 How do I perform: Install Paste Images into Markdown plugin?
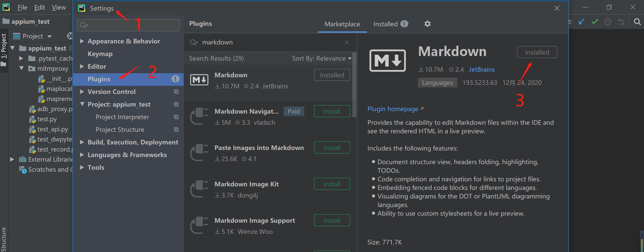point(332,148)
